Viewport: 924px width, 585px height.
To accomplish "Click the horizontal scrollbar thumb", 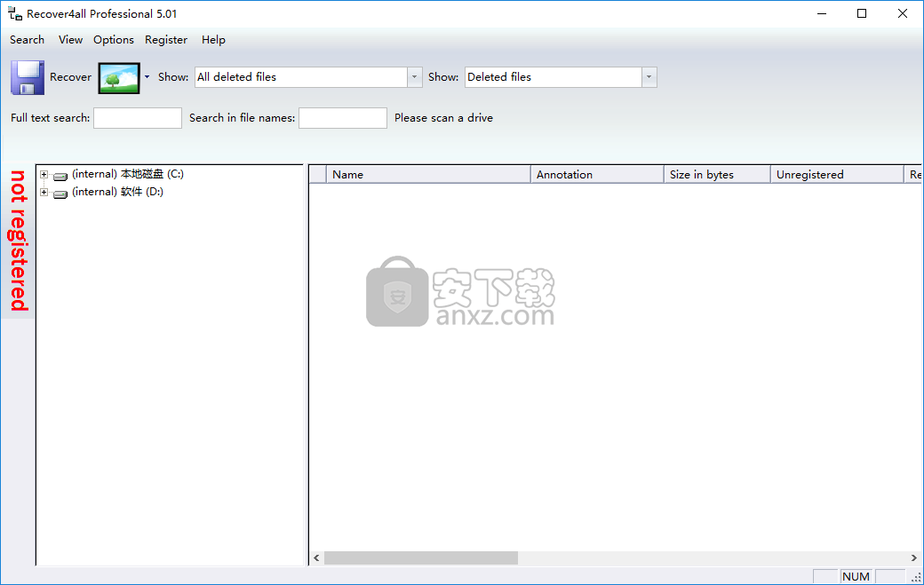I will point(421,558).
